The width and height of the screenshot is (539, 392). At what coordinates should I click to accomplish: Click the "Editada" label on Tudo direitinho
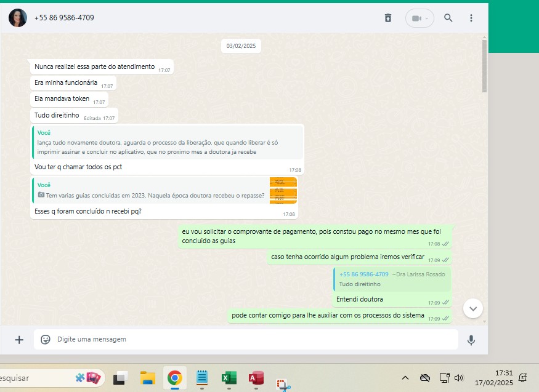click(x=92, y=118)
